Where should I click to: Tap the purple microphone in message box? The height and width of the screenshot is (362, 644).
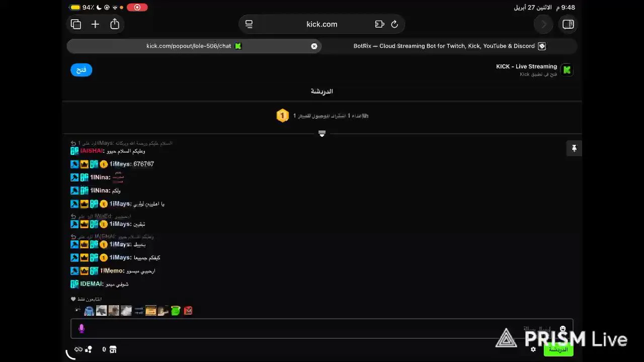pos(82,329)
